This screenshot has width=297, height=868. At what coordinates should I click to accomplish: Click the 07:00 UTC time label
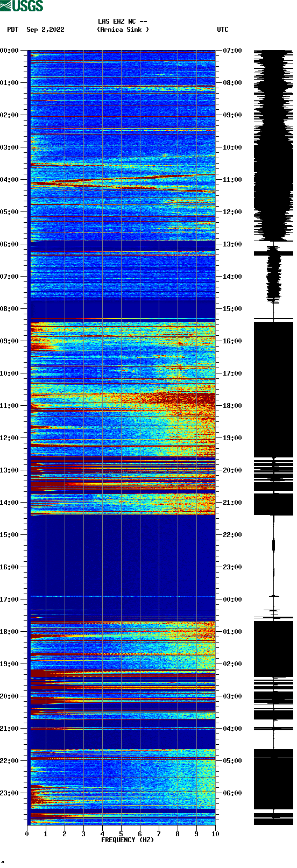[x=232, y=51]
